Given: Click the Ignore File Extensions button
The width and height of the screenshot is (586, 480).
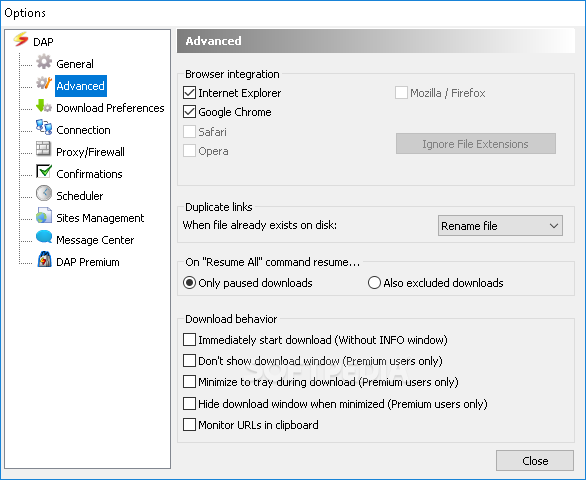Looking at the screenshot, I should [x=476, y=144].
